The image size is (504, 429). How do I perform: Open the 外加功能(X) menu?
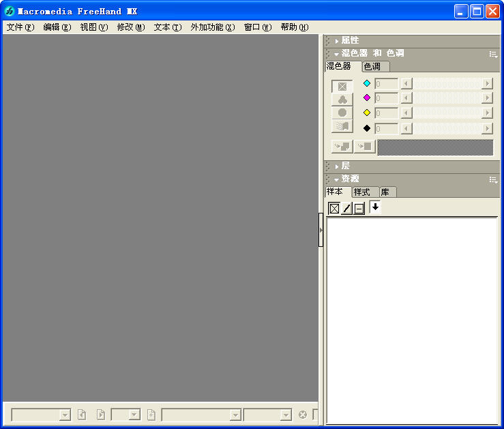pos(213,27)
